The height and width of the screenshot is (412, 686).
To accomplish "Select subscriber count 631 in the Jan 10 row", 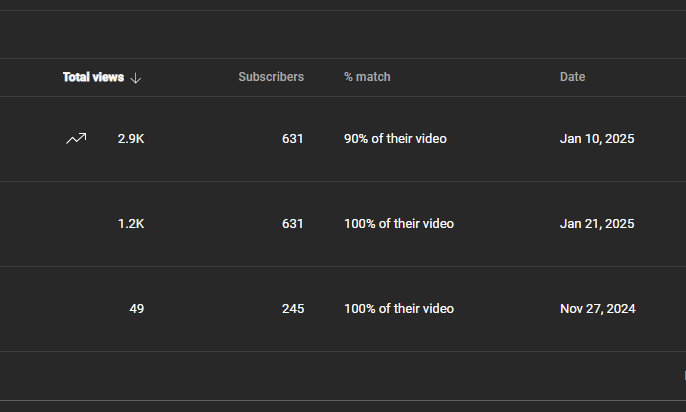I will tap(293, 139).
